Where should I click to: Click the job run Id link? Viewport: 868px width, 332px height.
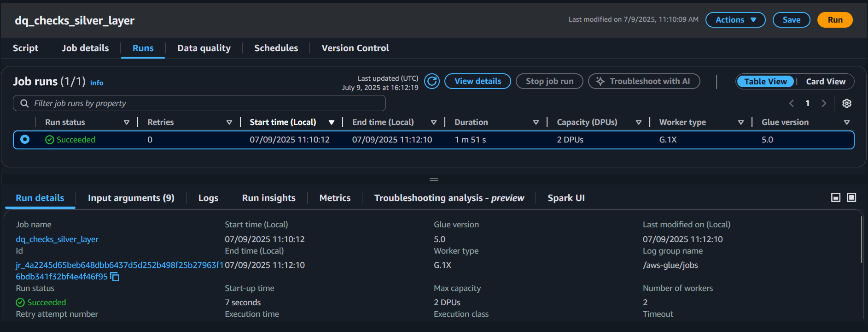(119, 271)
